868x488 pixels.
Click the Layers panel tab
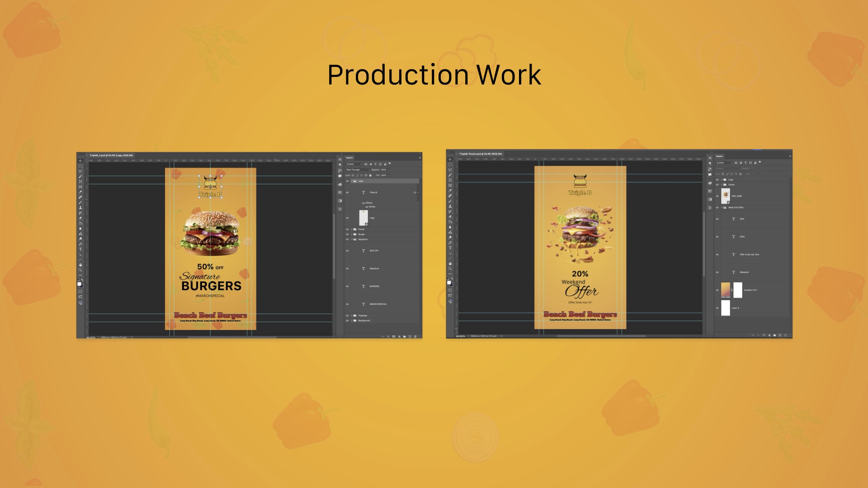(x=349, y=158)
